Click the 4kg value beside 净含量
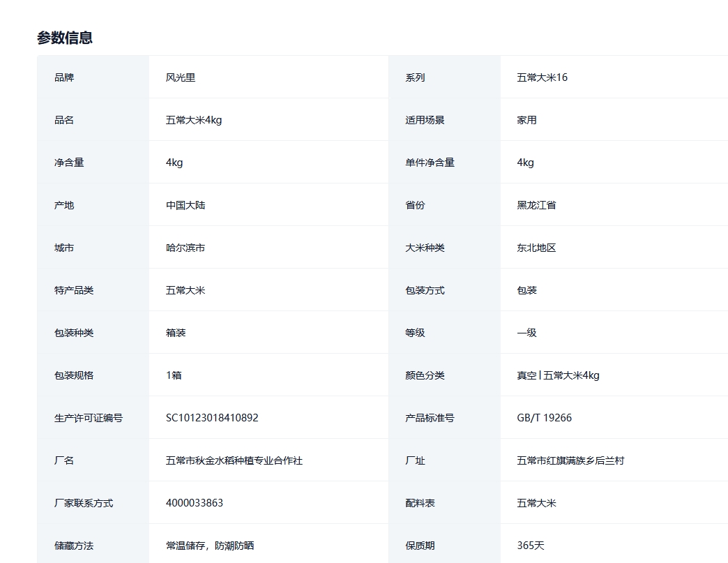The height and width of the screenshot is (563, 728). 174,163
